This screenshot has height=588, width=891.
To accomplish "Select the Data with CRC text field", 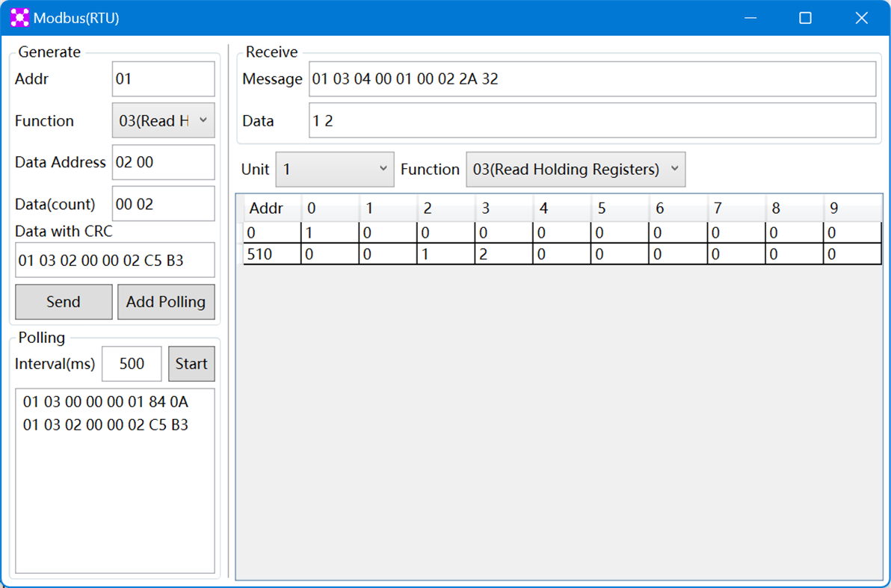I will pos(115,259).
